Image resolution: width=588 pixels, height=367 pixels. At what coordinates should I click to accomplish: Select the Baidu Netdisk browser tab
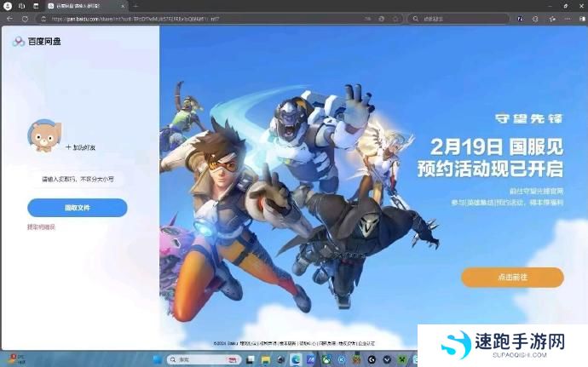86,6
